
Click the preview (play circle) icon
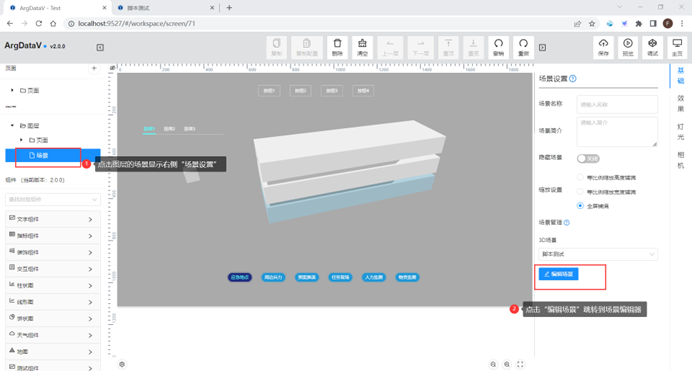(x=628, y=47)
